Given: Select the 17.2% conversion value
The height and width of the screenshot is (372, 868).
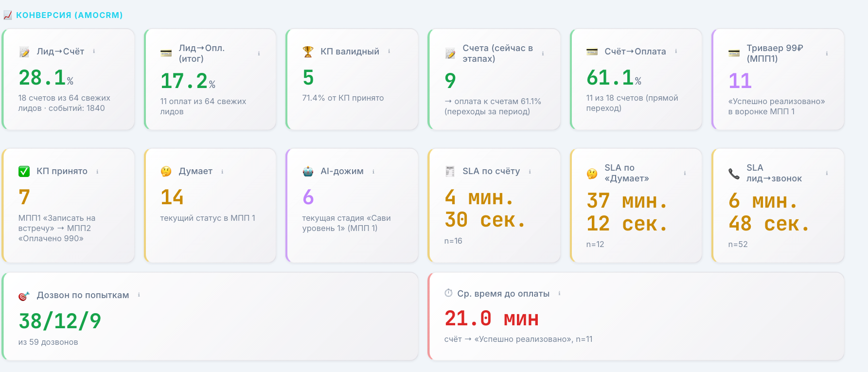Looking at the screenshot, I should pyautogui.click(x=188, y=81).
